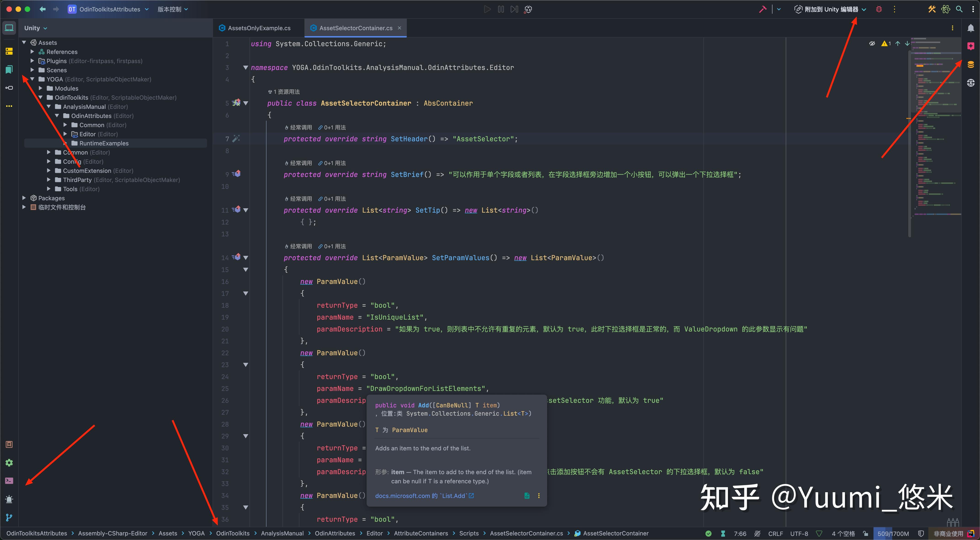Toggle the hide-inspections eye icon above the minimap

(x=872, y=43)
